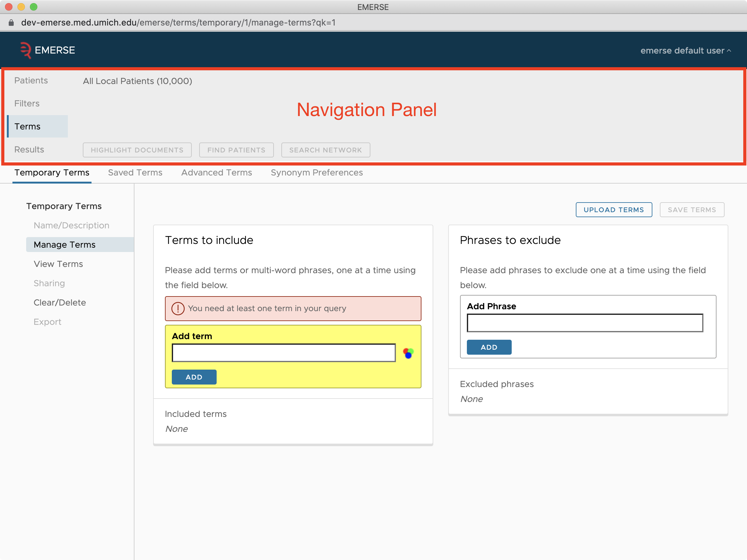The width and height of the screenshot is (747, 560).
Task: Focus the Add term input field
Action: click(283, 353)
